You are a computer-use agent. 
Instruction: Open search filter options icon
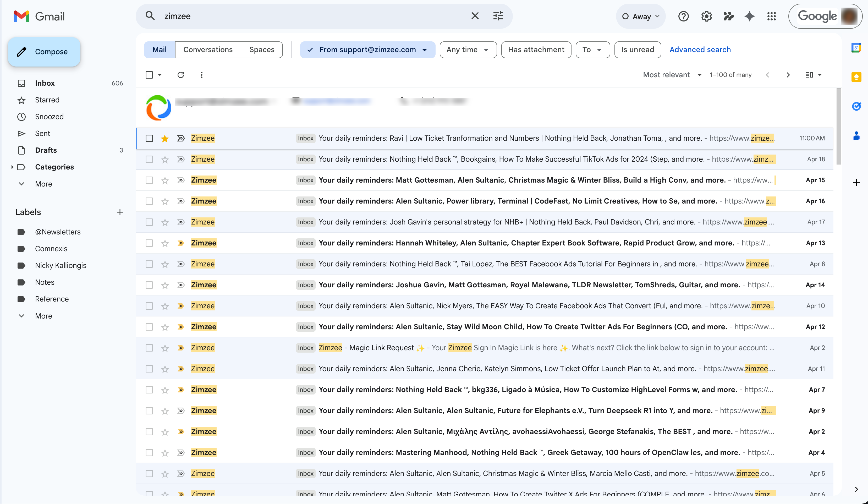pos(498,16)
